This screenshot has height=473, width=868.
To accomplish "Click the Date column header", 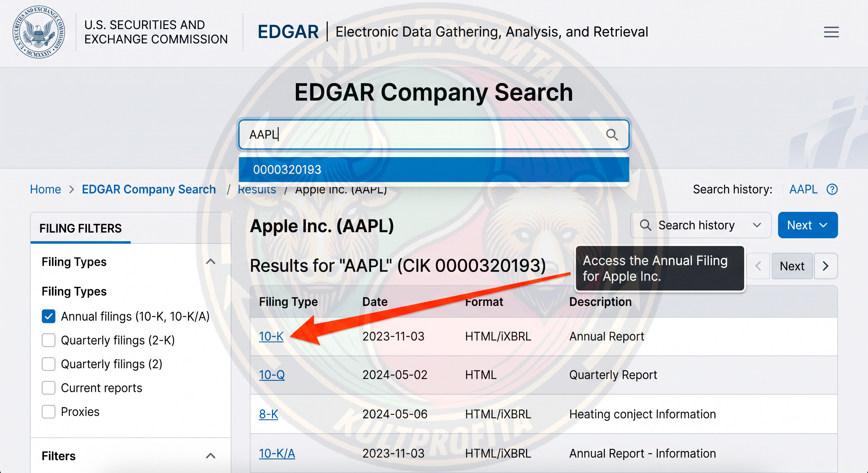I will coord(375,302).
